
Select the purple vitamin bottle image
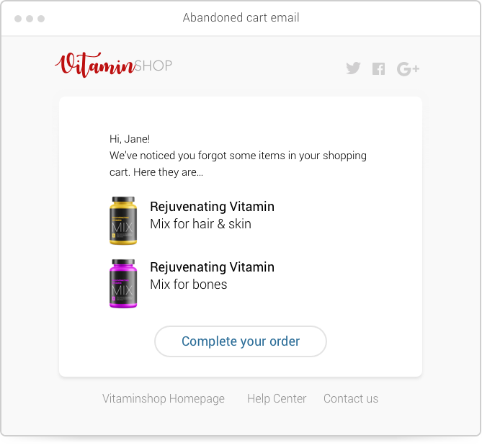pos(123,283)
